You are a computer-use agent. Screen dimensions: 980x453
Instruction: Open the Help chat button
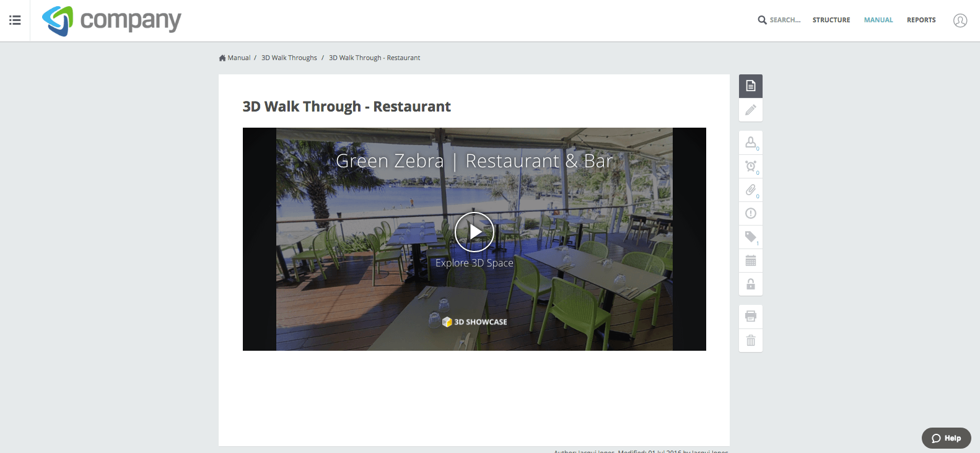click(947, 438)
